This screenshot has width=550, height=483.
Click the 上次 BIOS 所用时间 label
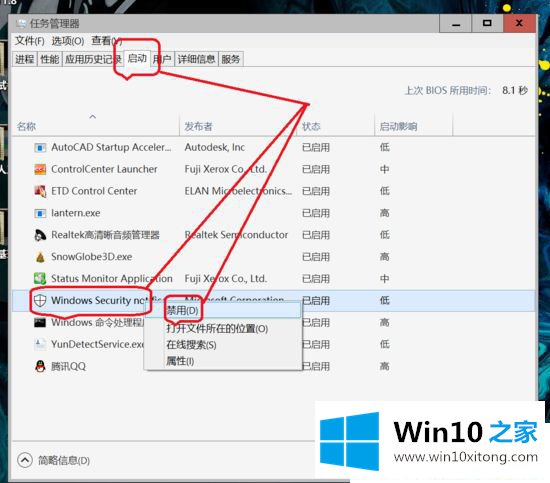click(448, 90)
